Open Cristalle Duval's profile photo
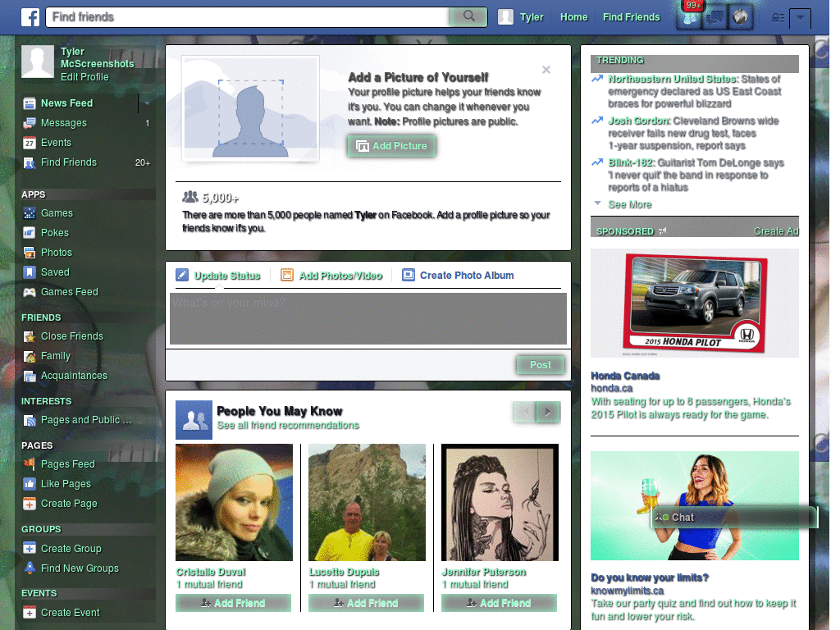Image resolution: width=840 pixels, height=630 pixels. pyautogui.click(x=234, y=503)
